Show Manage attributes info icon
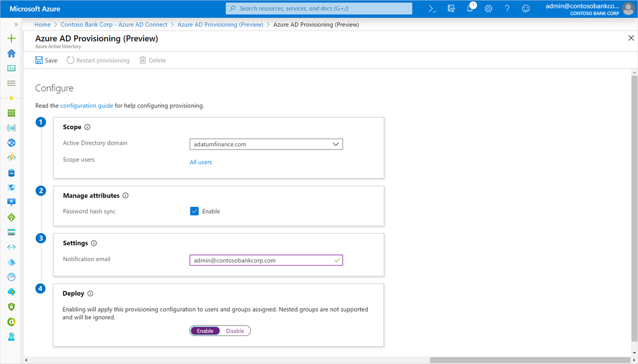This screenshot has width=638, height=364. click(x=125, y=195)
